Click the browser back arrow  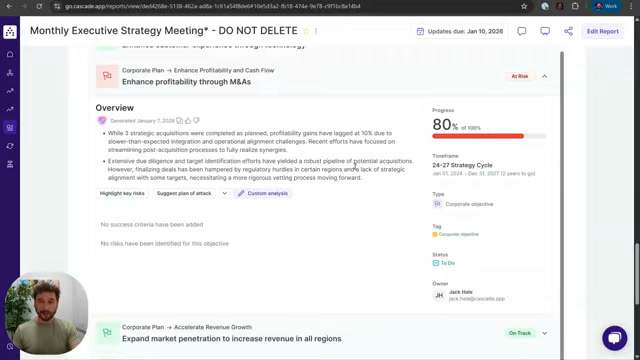9,6
